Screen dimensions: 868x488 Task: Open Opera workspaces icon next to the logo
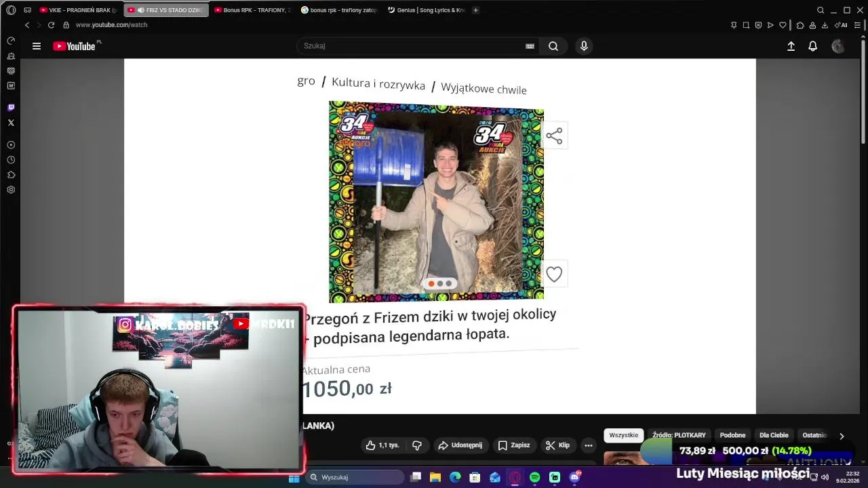(x=27, y=10)
